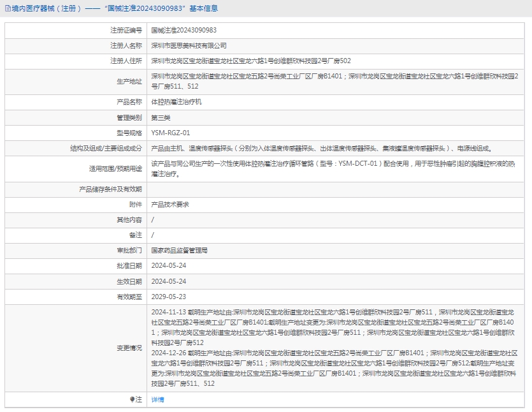Click the 生产地址 production address text
The height and width of the screenshot is (412, 532).
coord(331,80)
